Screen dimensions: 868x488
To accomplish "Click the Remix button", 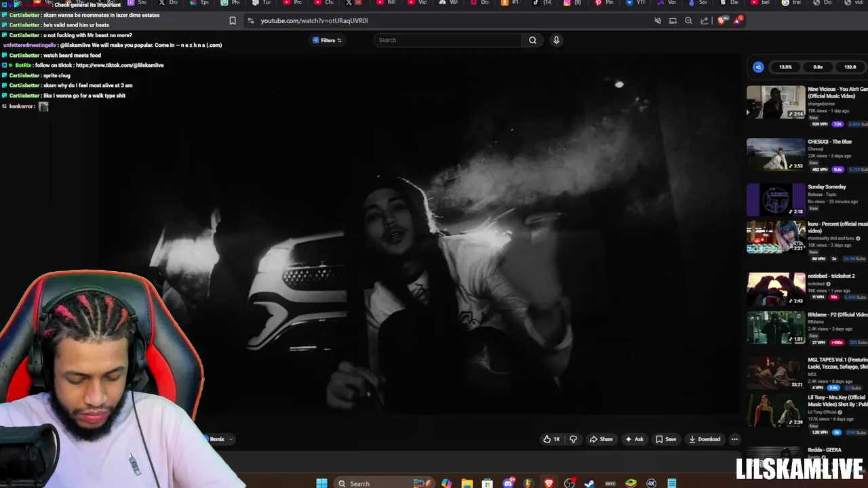I will pos(215,439).
